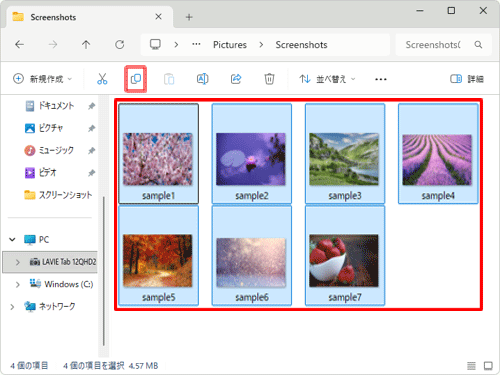Click the Delete trash can icon
Viewport: 500px width, 375px height.
click(269, 79)
